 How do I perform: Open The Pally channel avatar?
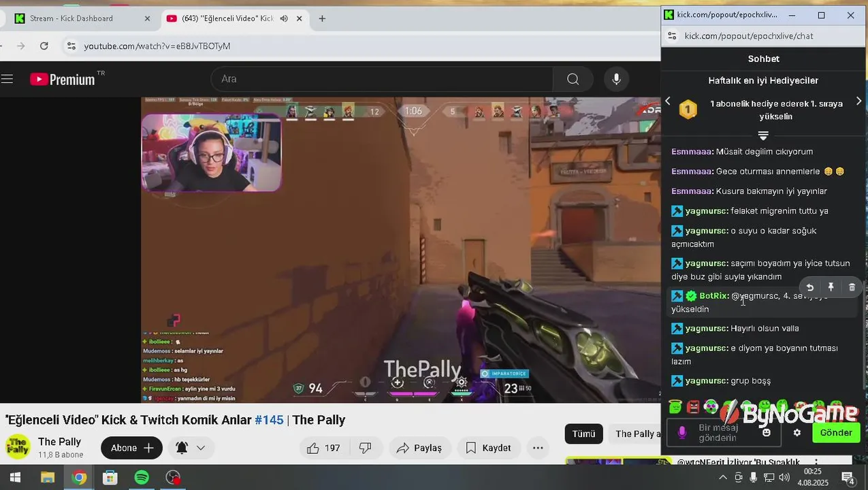point(18,447)
